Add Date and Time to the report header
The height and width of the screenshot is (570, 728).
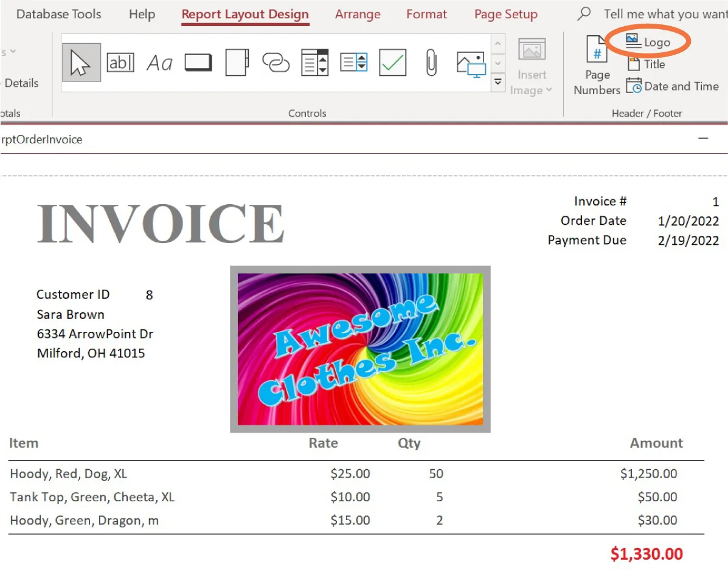click(672, 86)
